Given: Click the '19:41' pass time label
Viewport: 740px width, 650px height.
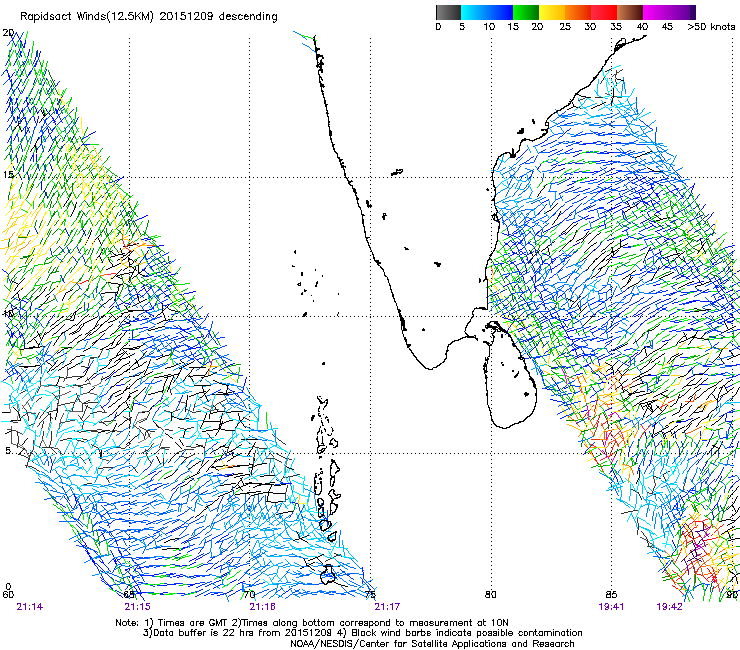Looking at the screenshot, I should [611, 607].
